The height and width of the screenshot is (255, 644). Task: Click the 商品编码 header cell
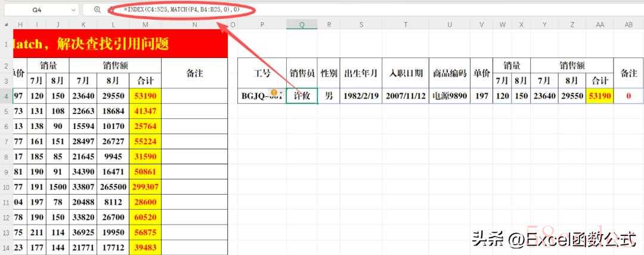[x=450, y=73]
